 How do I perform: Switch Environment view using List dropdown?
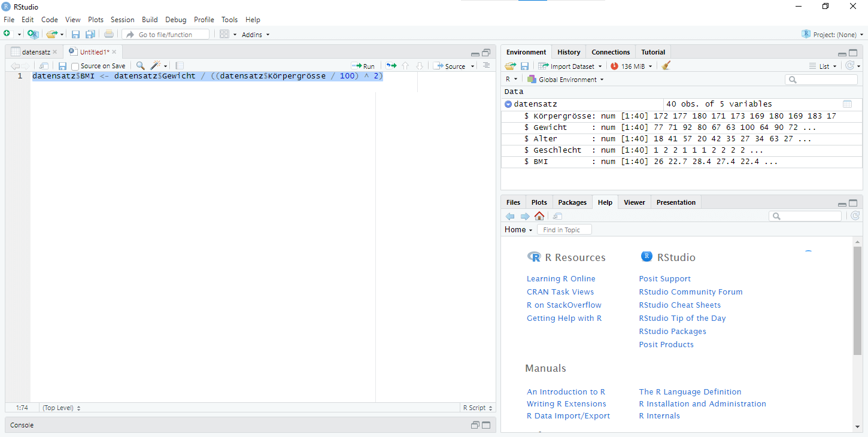(823, 66)
